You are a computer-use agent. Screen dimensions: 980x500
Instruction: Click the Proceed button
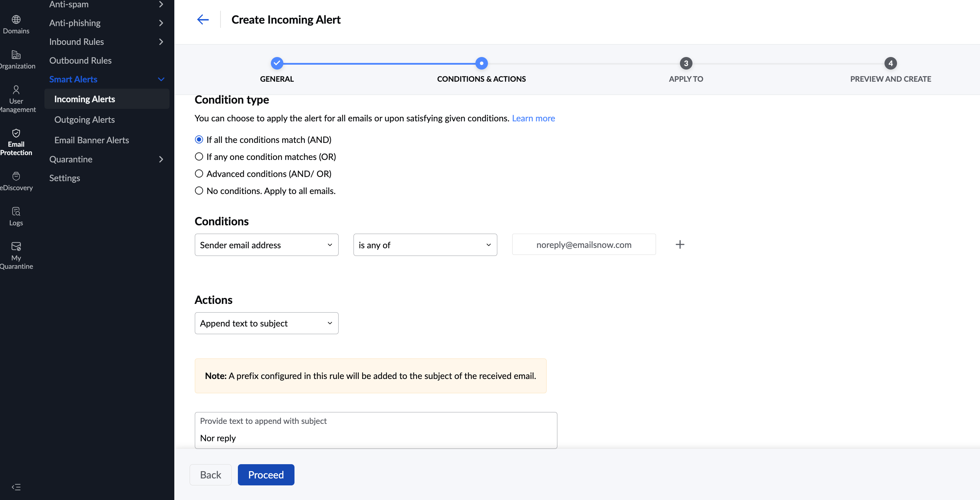266,475
